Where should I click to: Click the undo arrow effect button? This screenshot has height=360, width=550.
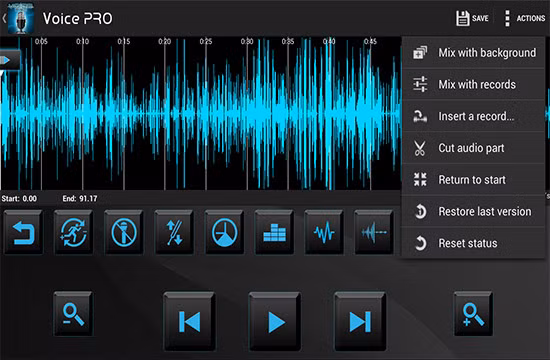pyautogui.click(x=23, y=232)
